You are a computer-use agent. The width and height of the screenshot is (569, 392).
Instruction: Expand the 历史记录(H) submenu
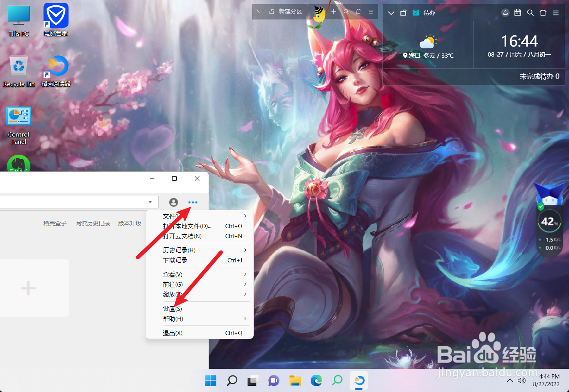tap(245, 250)
